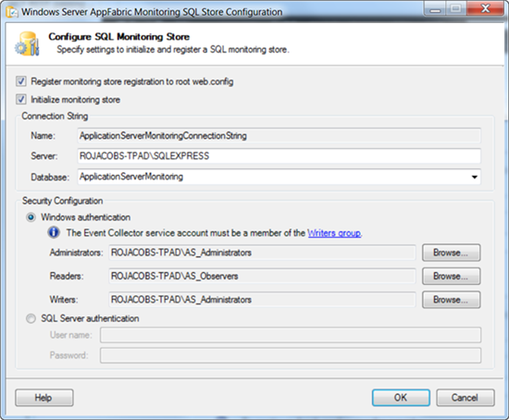Click the connection string Name field
The height and width of the screenshot is (420, 509).
[279, 136]
